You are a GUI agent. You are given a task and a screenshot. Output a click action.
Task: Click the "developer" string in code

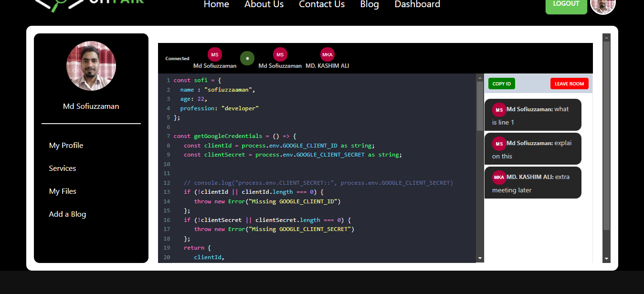click(240, 108)
